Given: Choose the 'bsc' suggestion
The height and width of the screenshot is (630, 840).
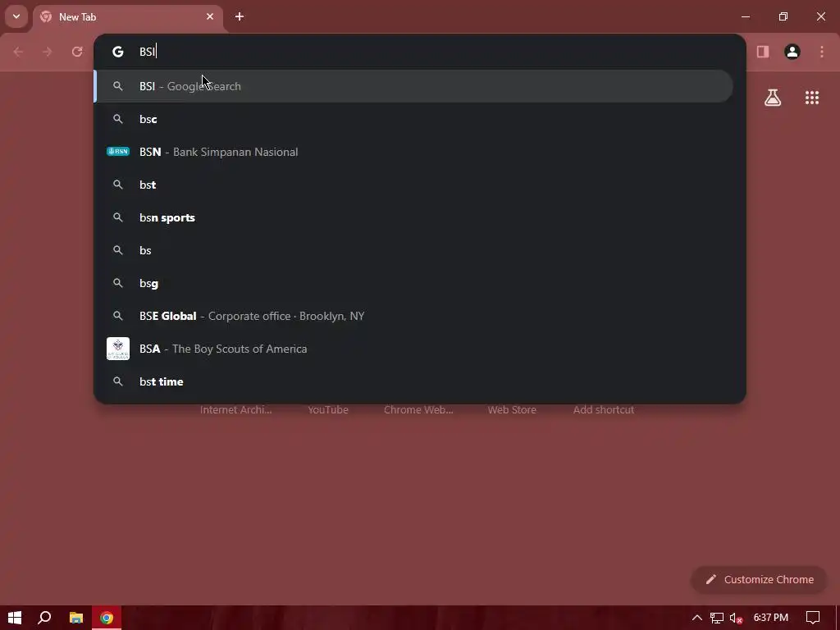Looking at the screenshot, I should [413, 119].
